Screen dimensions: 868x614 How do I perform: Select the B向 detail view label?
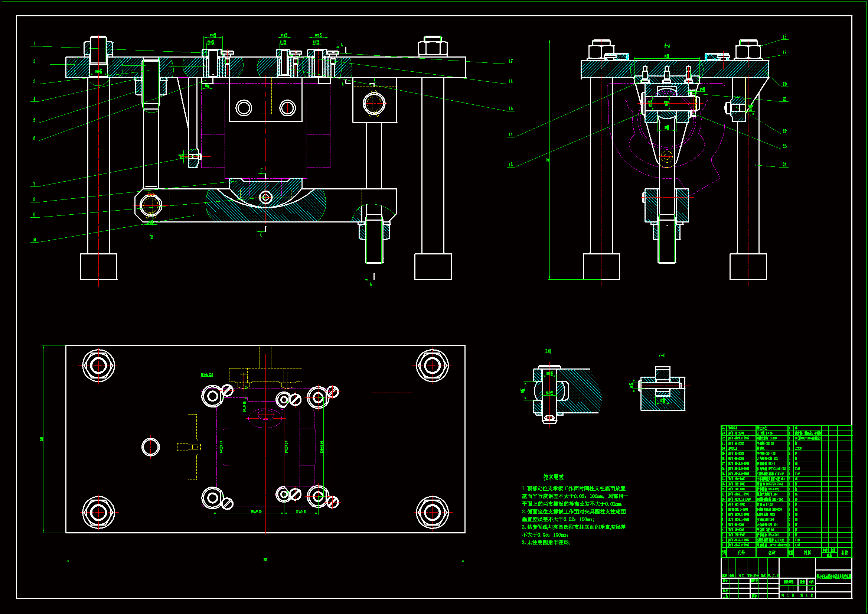(548, 351)
